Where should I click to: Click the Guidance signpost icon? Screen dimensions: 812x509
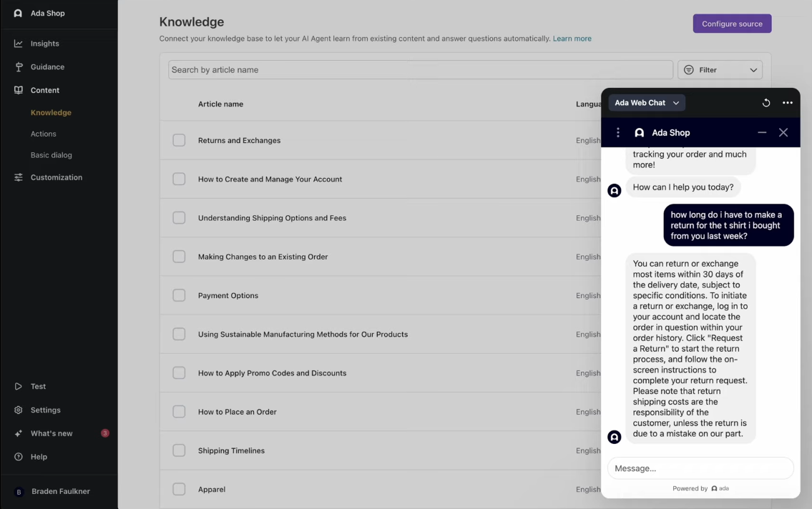(x=19, y=66)
